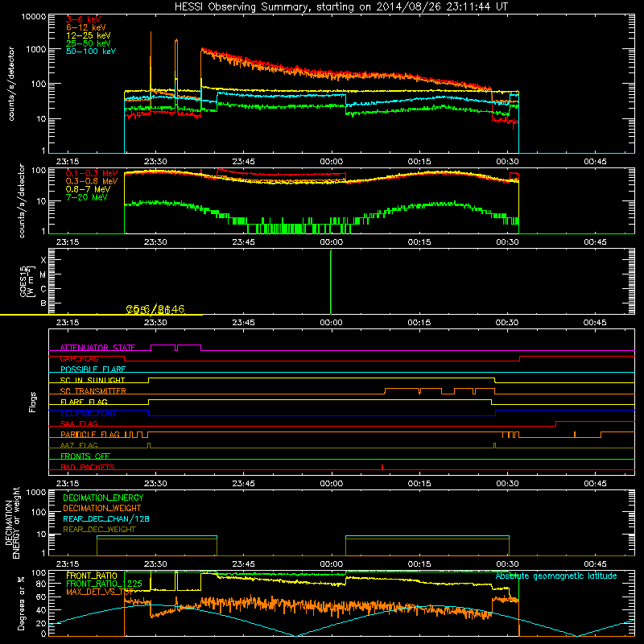Select the PARTICLE_FLAG label

pos(90,435)
